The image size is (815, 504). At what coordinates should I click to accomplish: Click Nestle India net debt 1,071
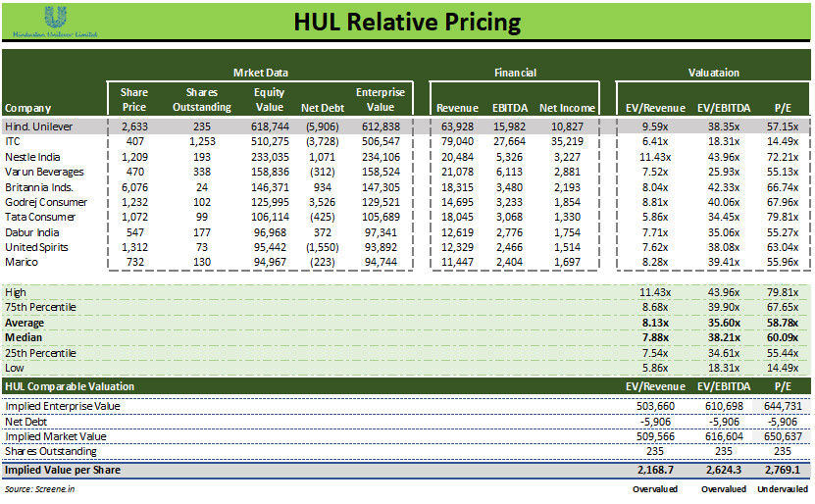coord(323,157)
